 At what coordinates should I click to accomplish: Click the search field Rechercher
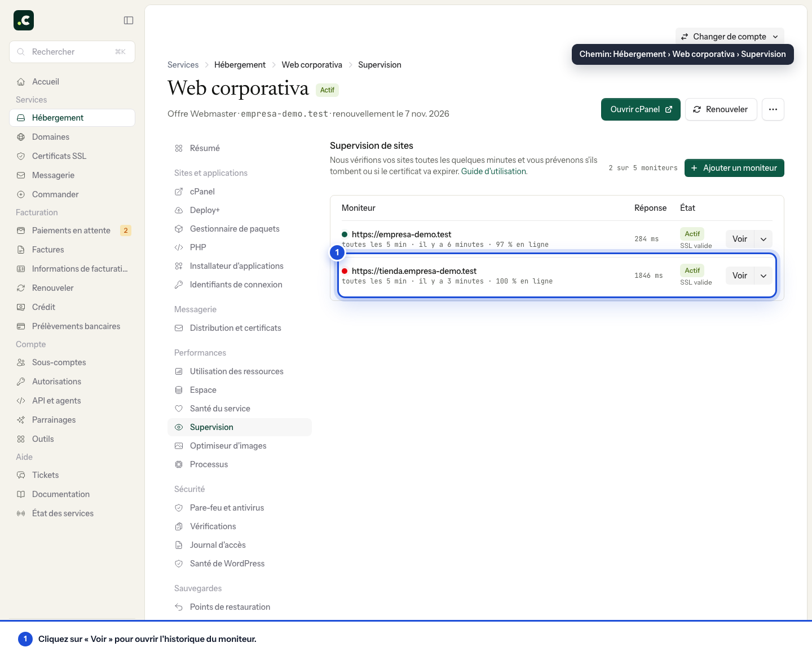(x=72, y=52)
